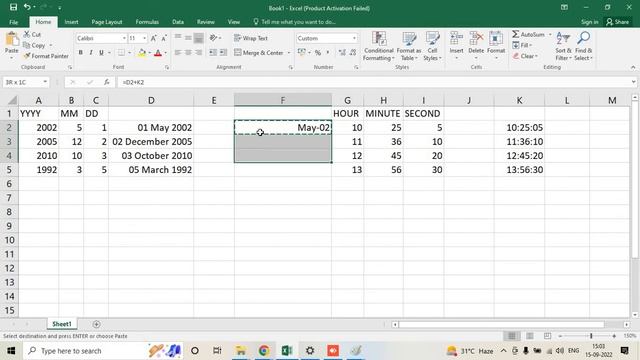The width and height of the screenshot is (640, 360).
Task: Save the workbook with the floppy icon
Action: pyautogui.click(x=13, y=7)
